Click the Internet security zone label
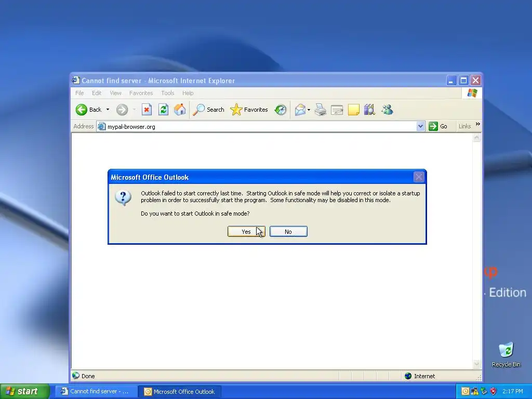The width and height of the screenshot is (532, 399). tap(424, 376)
